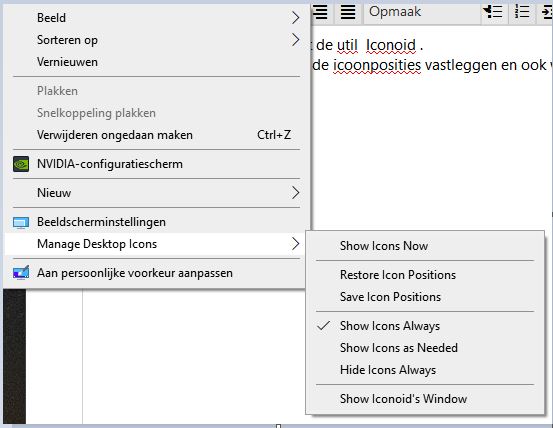Open the Opmaak style box
This screenshot has height=428, width=553.
tap(421, 12)
